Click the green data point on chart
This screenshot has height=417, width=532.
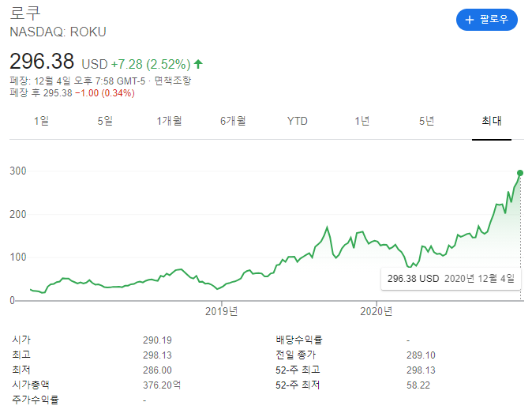click(520, 173)
